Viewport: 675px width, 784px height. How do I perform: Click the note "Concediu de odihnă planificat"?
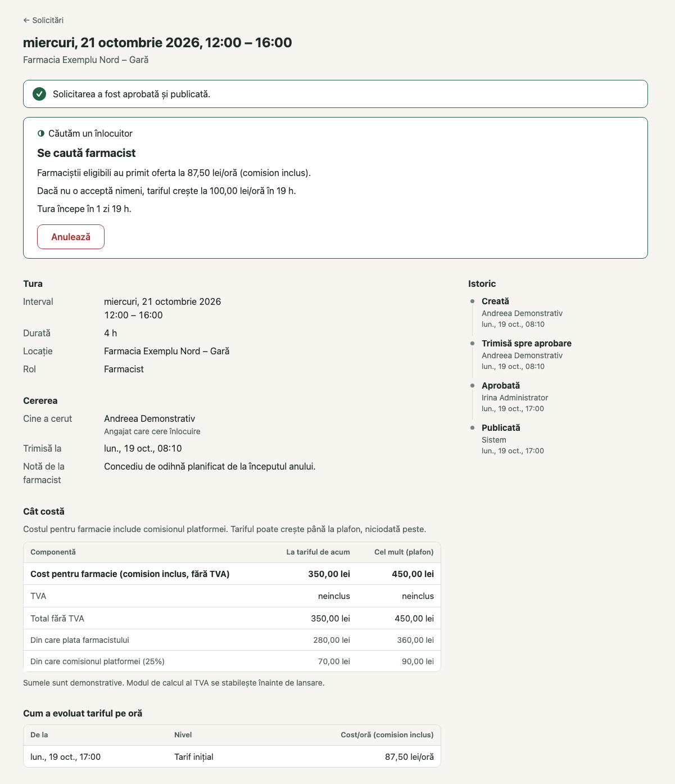pos(210,466)
